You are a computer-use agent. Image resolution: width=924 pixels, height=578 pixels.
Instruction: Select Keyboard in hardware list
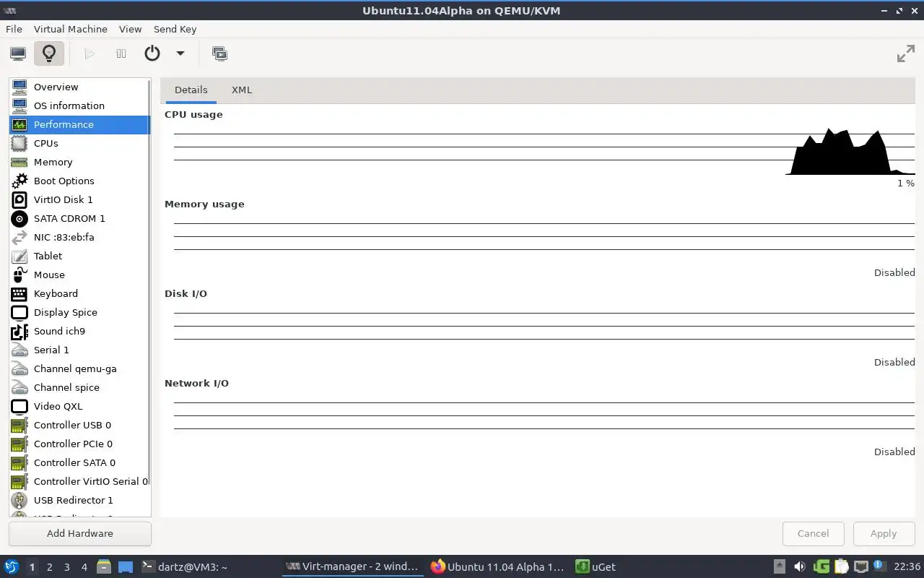click(79, 293)
